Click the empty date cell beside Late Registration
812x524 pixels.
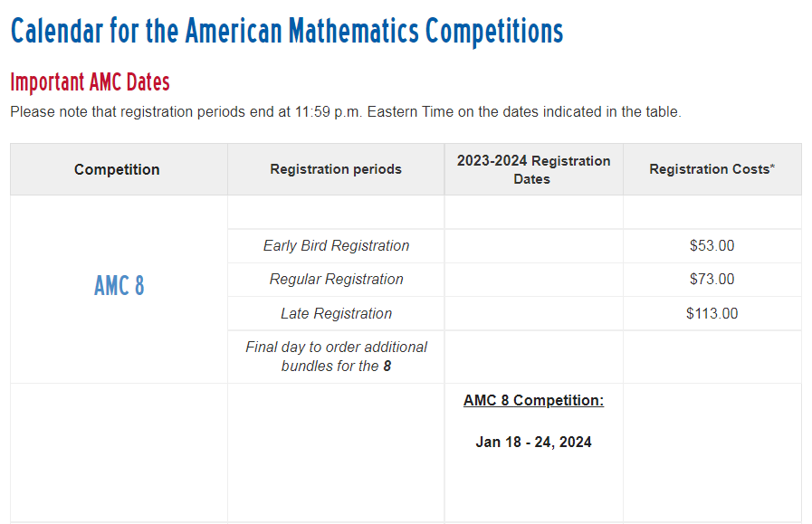coord(534,314)
